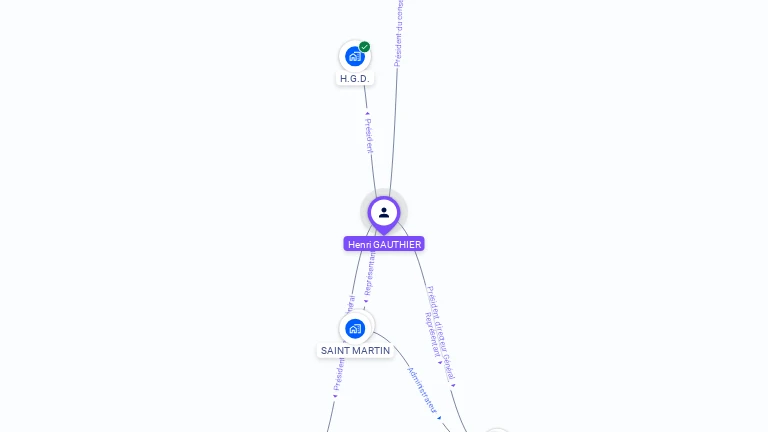Click the purple Henri GAUTHIER name label

(x=384, y=244)
